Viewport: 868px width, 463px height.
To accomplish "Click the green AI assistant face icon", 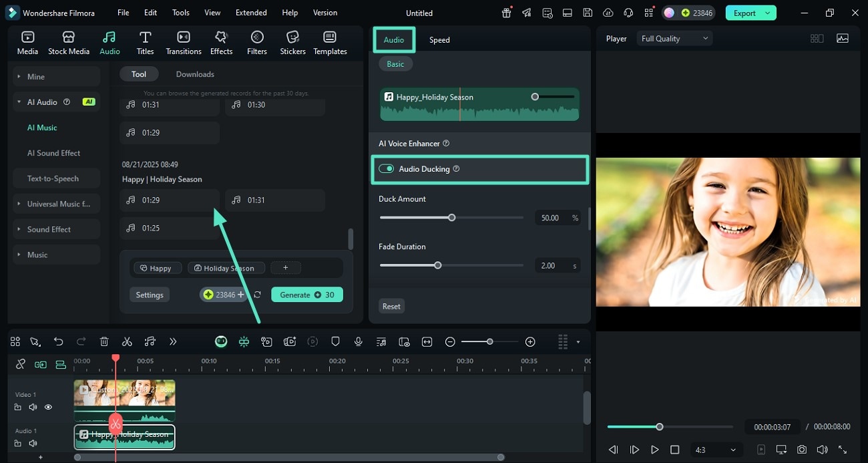I will coord(221,341).
